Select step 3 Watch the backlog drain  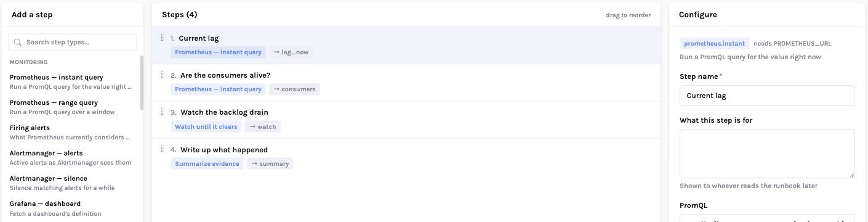coord(406,120)
